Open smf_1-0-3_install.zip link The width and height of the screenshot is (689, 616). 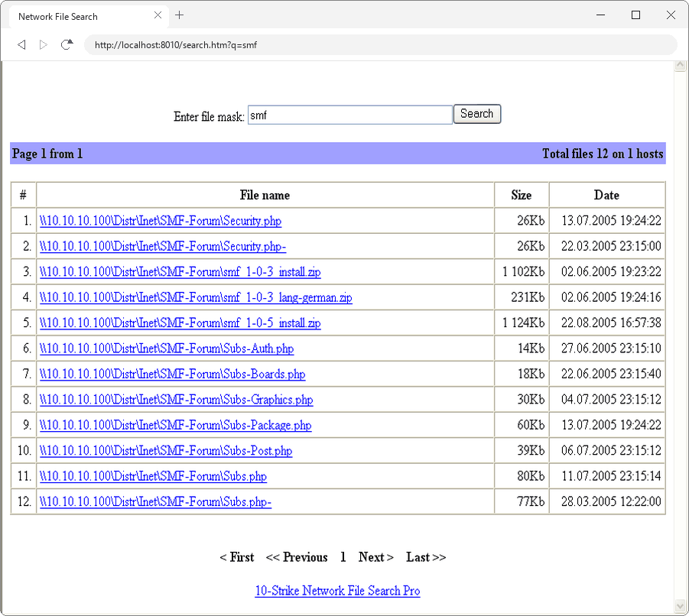180,272
